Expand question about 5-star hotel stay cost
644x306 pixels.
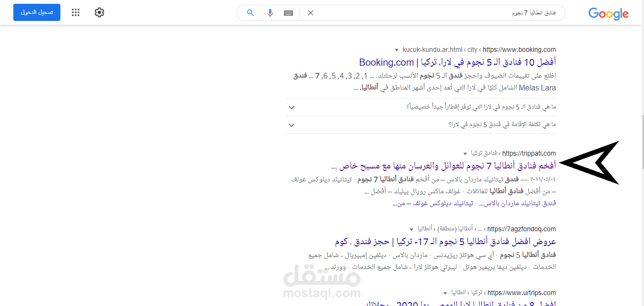coord(420,125)
